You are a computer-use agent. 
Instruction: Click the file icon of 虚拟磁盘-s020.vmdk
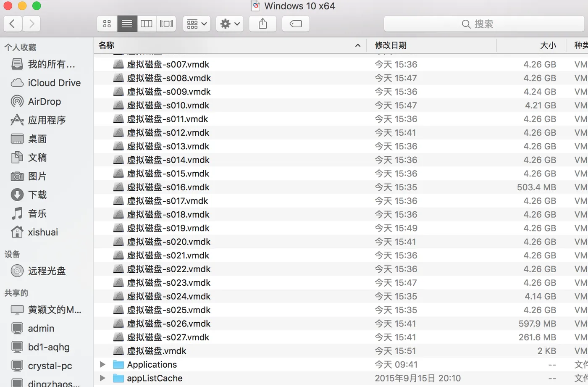(x=119, y=242)
